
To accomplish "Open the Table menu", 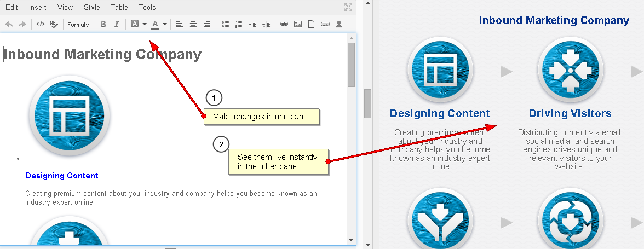I will click(x=119, y=7).
